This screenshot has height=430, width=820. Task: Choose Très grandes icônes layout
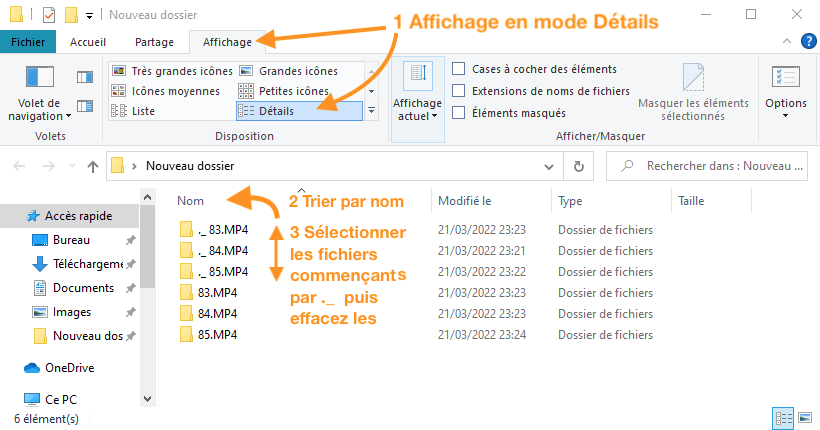coord(173,71)
